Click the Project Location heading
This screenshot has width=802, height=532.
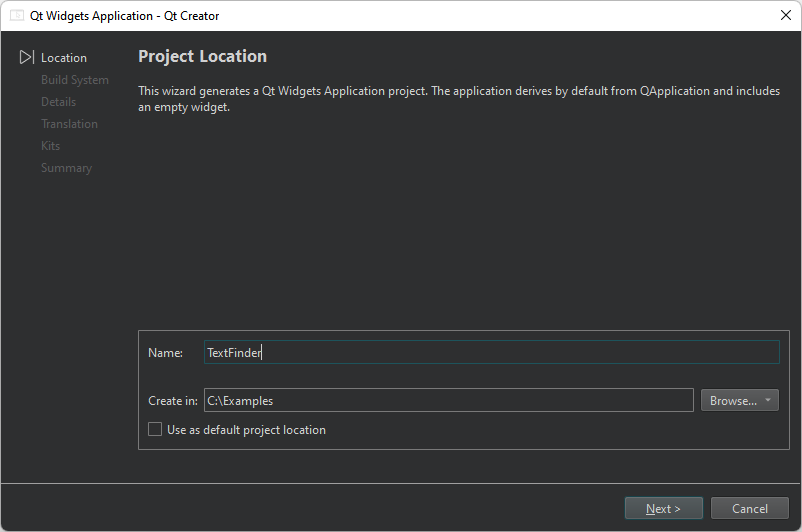click(202, 57)
